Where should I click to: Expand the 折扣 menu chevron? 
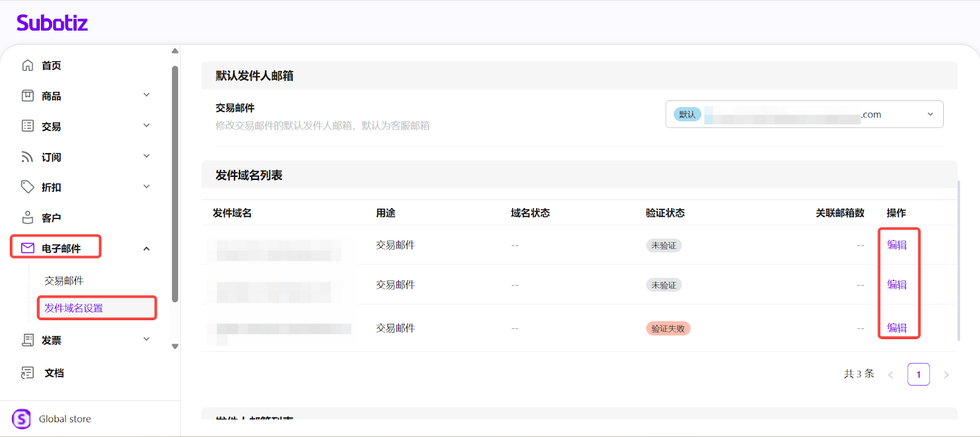(x=146, y=187)
